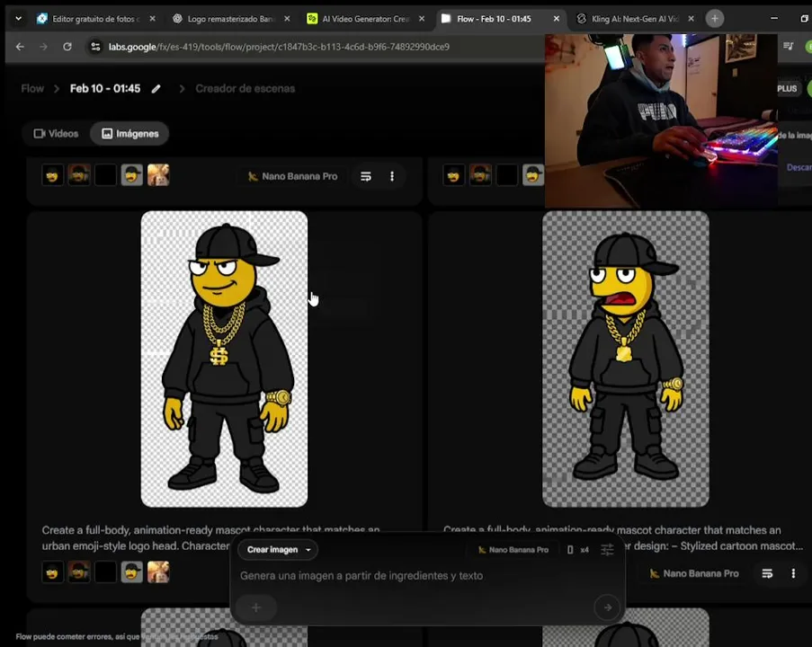Close the Logo remasterizado tab
The width and height of the screenshot is (812, 647).
(287, 19)
